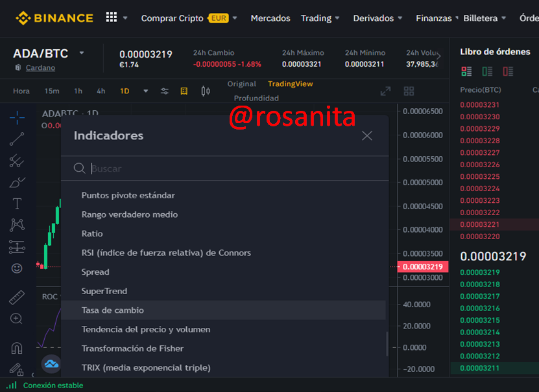Open the candlestick chart type icon
The image size is (539, 392).
tap(206, 91)
